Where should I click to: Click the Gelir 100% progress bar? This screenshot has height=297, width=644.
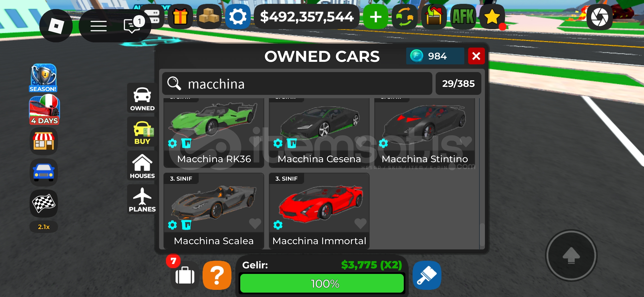coord(322,284)
